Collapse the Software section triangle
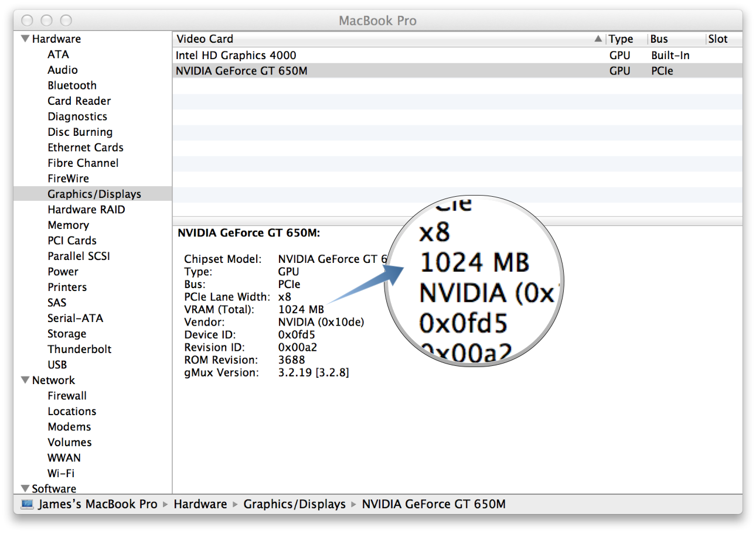The image size is (756, 534). click(25, 488)
